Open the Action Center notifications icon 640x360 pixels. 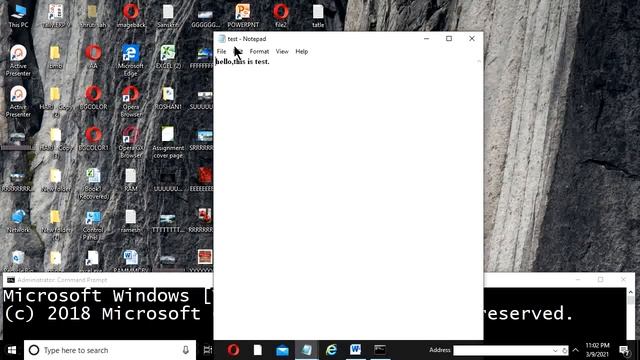[624, 350]
